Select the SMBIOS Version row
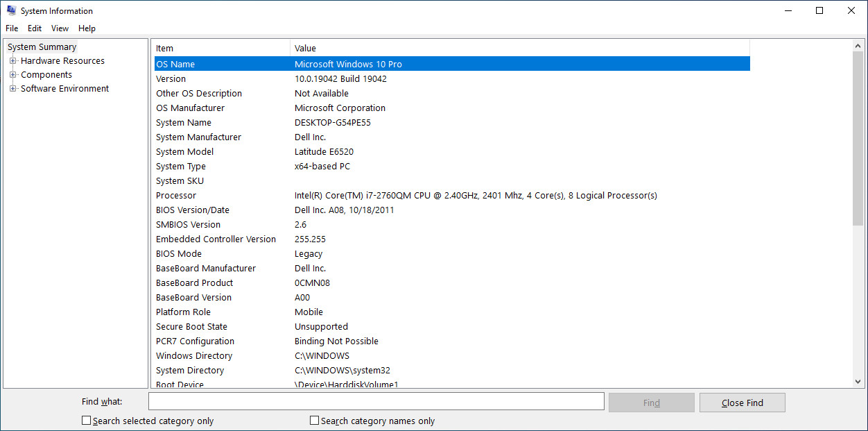Screen dimensions: 868x431 coord(452,224)
